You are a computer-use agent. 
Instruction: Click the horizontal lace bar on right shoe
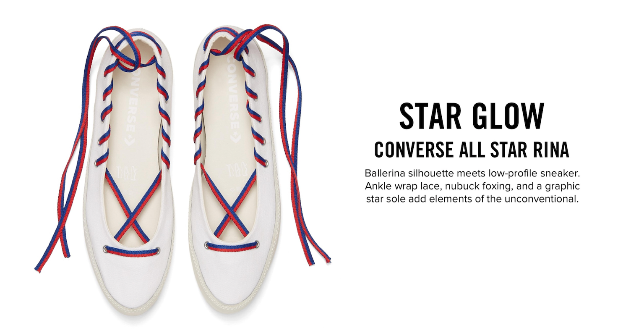click(x=231, y=247)
